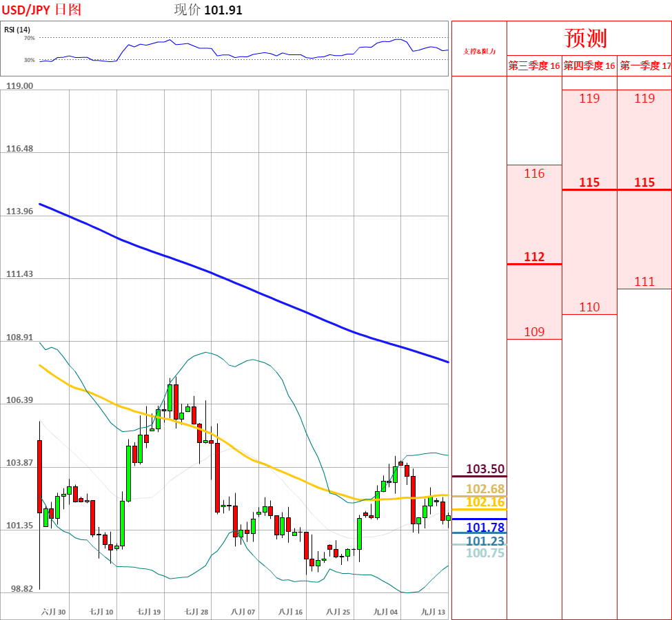This screenshot has width=672, height=620.
Task: Click the 30% RSI level label
Action: click(29, 60)
